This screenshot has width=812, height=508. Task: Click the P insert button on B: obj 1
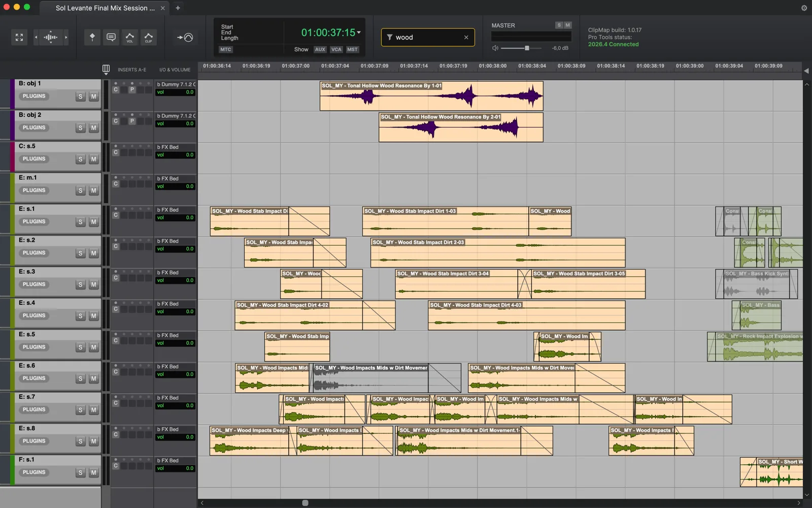click(132, 89)
